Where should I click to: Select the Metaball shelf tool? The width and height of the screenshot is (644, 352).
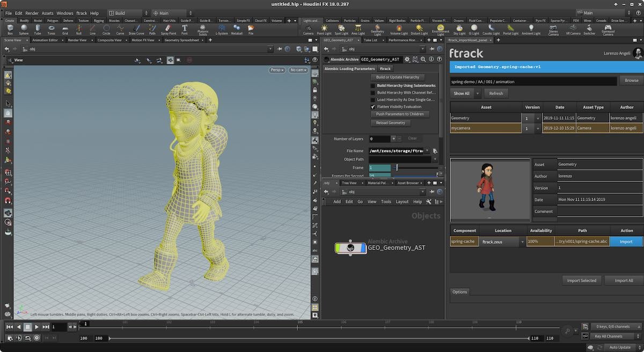237,30
